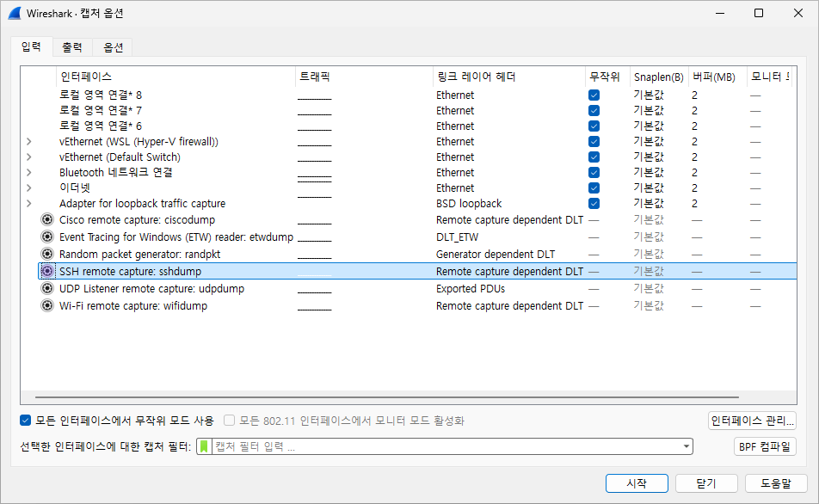Select the 로컬 영역 연결* 6 interface row
This screenshot has width=819, height=504.
[x=409, y=126]
